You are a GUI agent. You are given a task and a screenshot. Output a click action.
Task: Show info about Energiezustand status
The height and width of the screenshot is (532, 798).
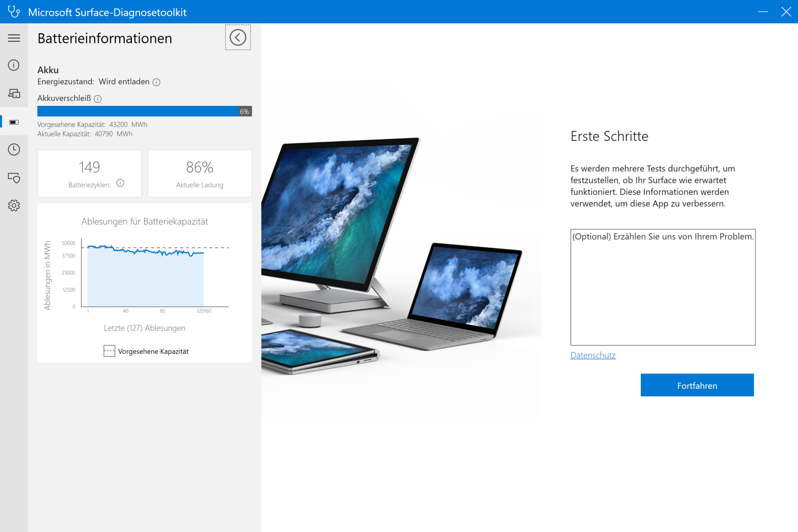click(156, 82)
